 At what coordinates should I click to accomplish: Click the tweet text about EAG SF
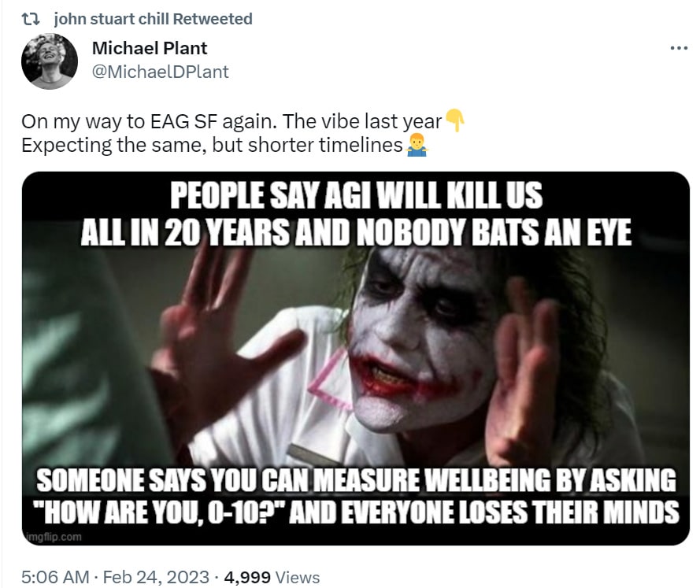231,121
